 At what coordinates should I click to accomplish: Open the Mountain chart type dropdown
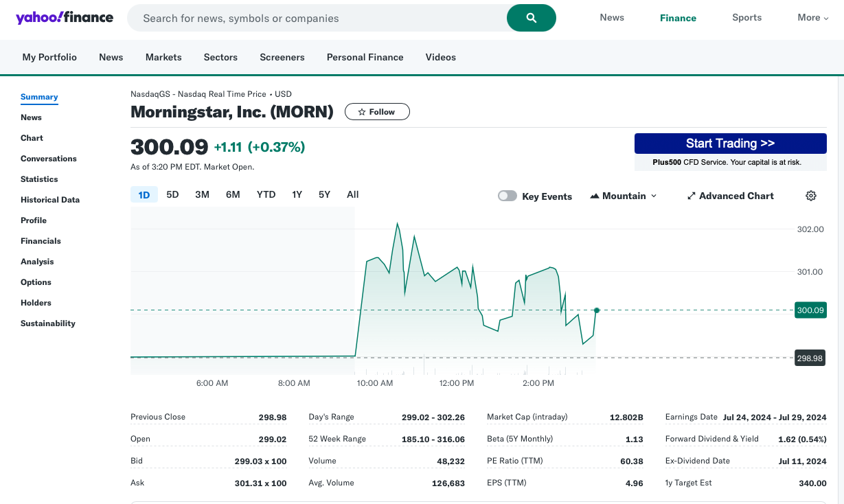pos(623,196)
